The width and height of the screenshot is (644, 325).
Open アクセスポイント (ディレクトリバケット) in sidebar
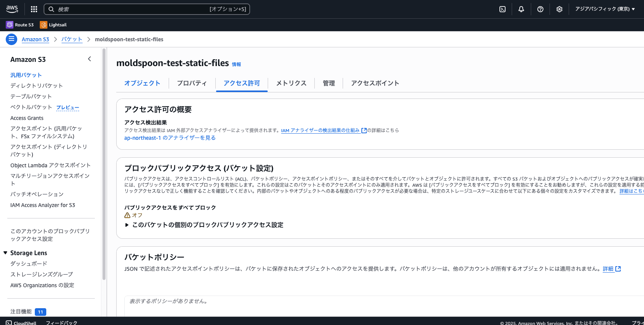(x=49, y=151)
